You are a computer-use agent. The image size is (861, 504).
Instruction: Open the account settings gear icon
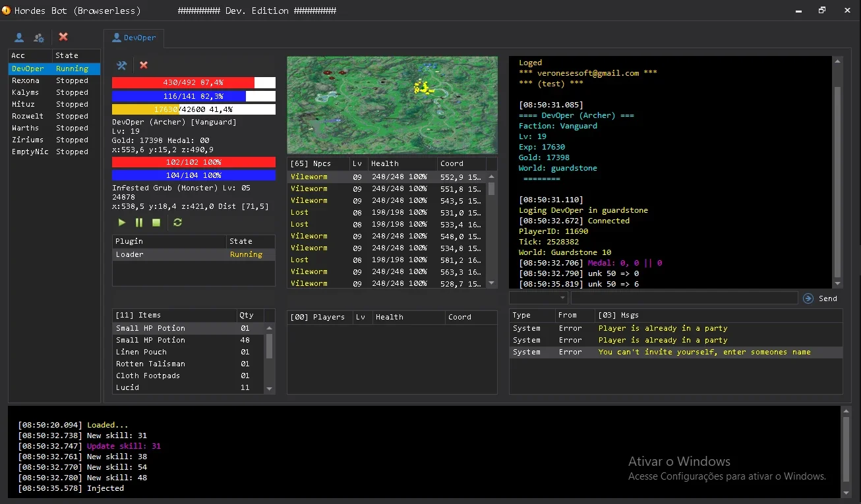coord(40,38)
